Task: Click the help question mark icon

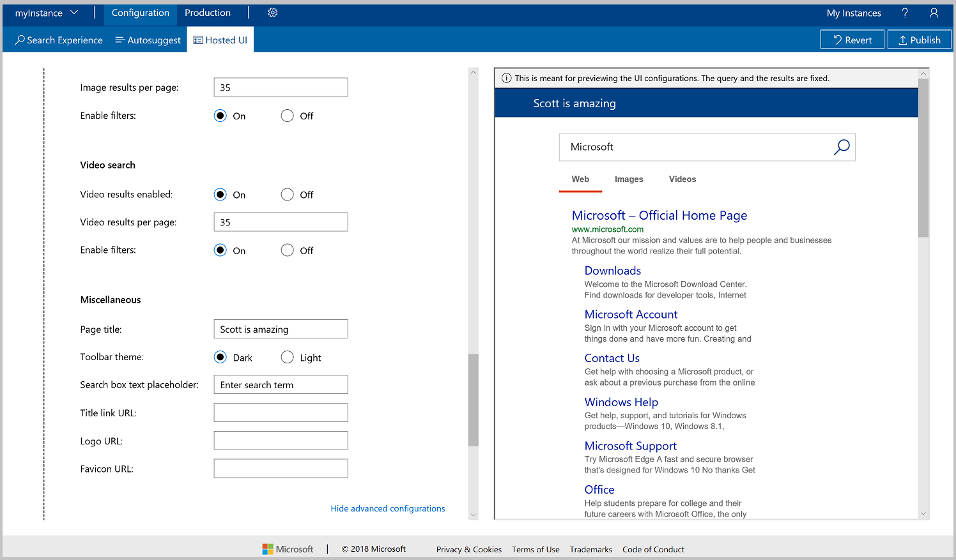Action: 905,13
